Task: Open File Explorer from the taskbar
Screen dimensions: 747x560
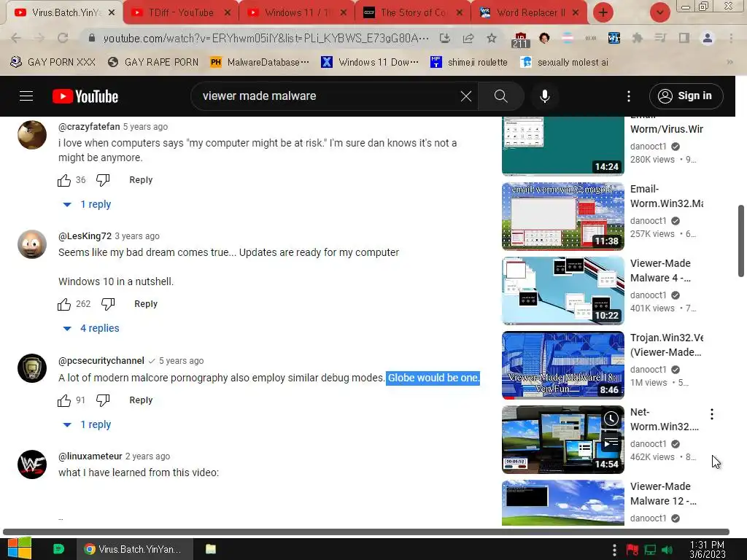Action: (211, 549)
